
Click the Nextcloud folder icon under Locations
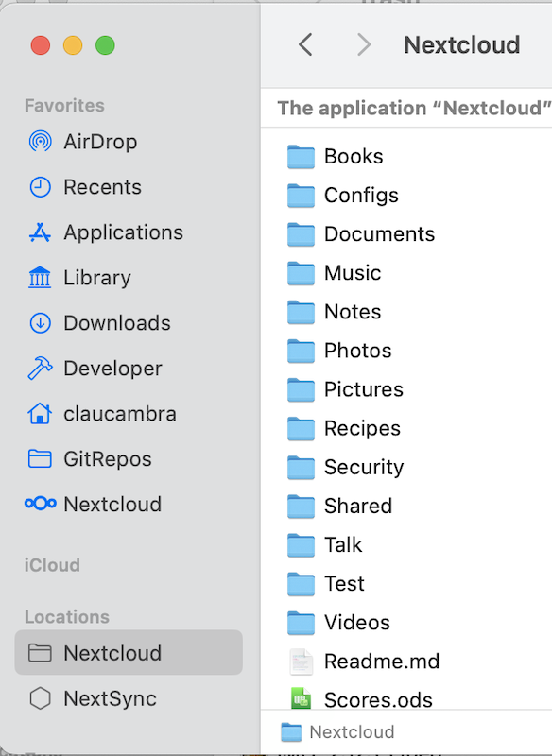tap(40, 653)
